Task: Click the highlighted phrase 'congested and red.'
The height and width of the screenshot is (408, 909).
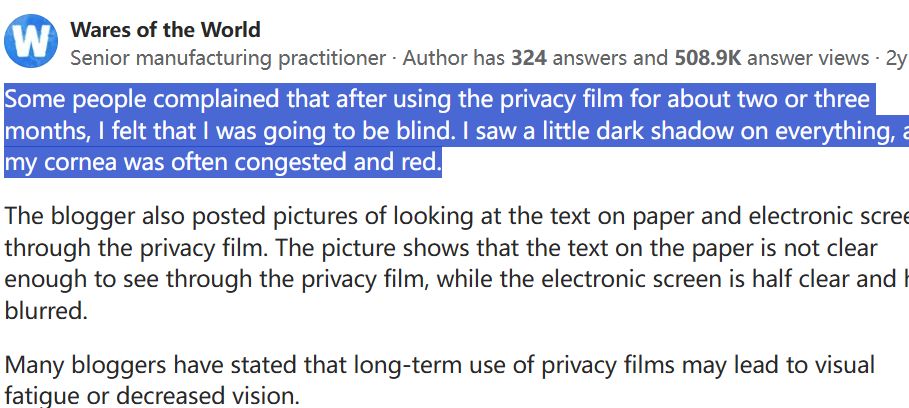Action: (x=338, y=163)
